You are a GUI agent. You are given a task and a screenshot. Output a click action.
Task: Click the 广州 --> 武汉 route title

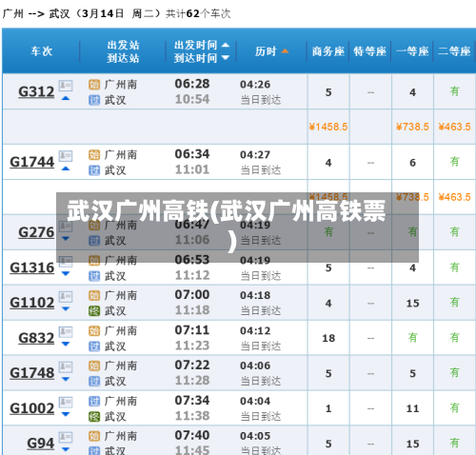(x=36, y=13)
